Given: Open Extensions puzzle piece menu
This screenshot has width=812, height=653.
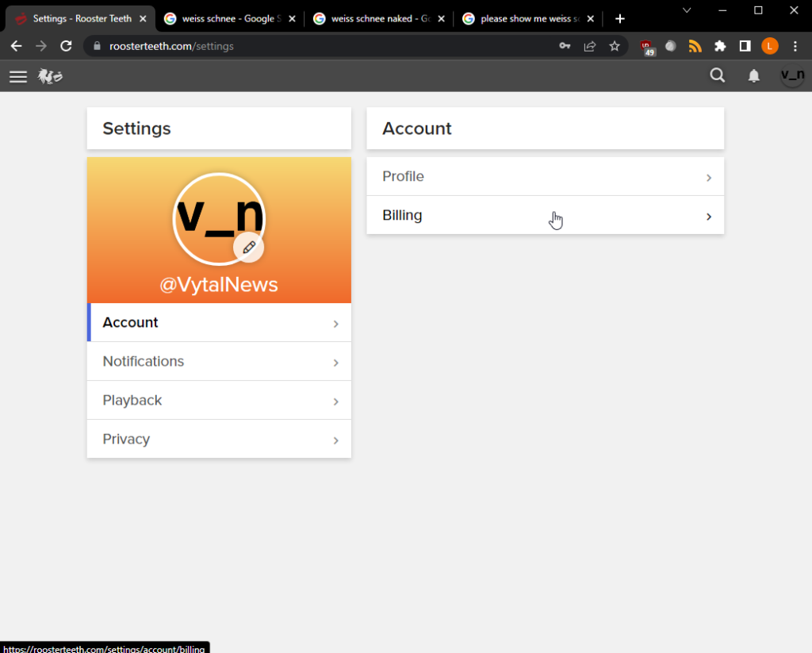Looking at the screenshot, I should pos(720,46).
